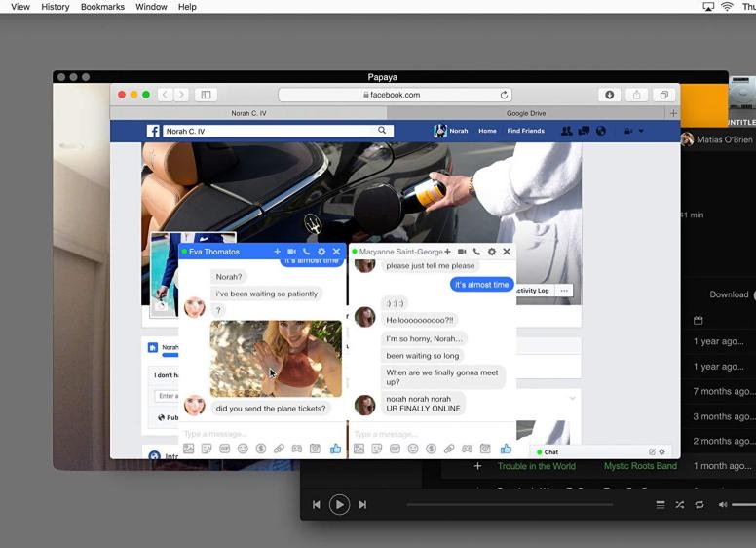This screenshot has height=548, width=756.
Task: Open the Help menu
Action: pyautogui.click(x=187, y=7)
